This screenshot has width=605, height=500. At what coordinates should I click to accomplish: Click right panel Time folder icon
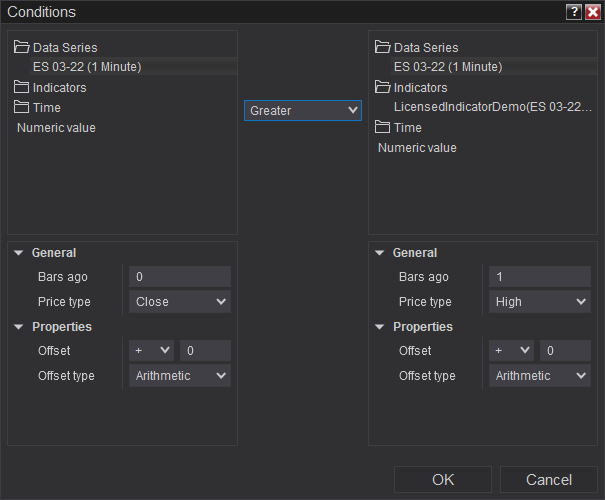point(383,127)
